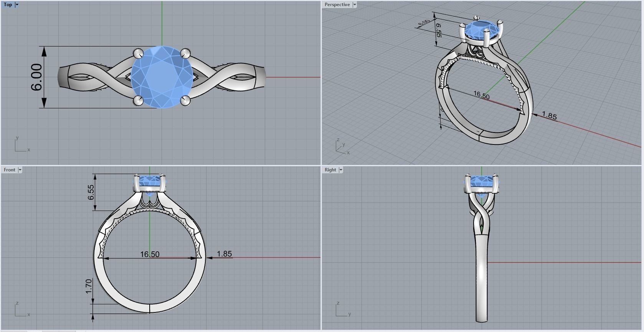The height and width of the screenshot is (332, 644).
Task: Select the blue gemstone in Top view
Action: (x=162, y=77)
